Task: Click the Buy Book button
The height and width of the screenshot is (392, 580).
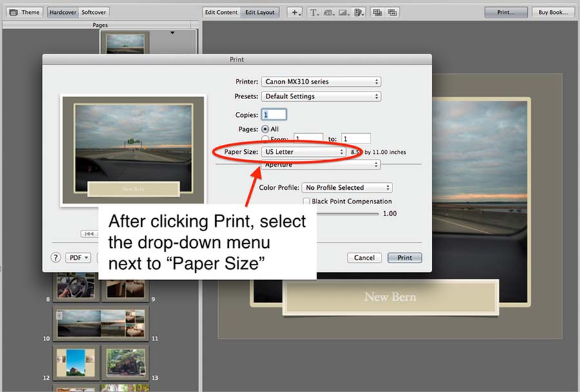Action: point(553,12)
